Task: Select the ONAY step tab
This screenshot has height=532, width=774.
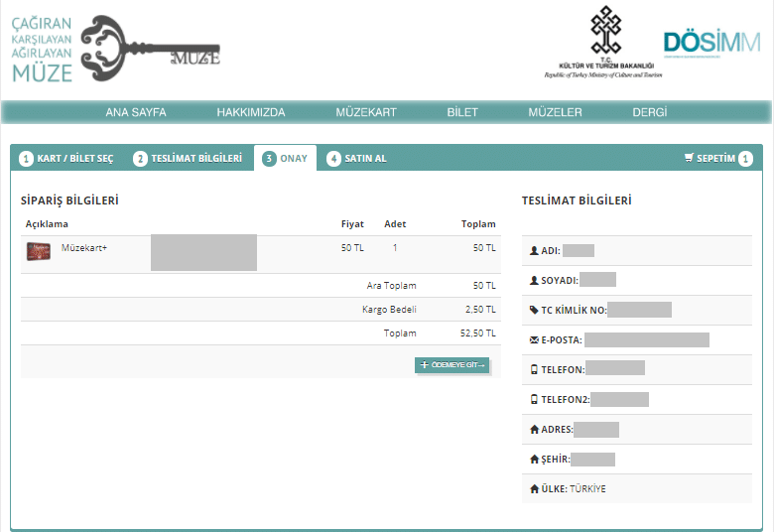Action: tap(285, 158)
